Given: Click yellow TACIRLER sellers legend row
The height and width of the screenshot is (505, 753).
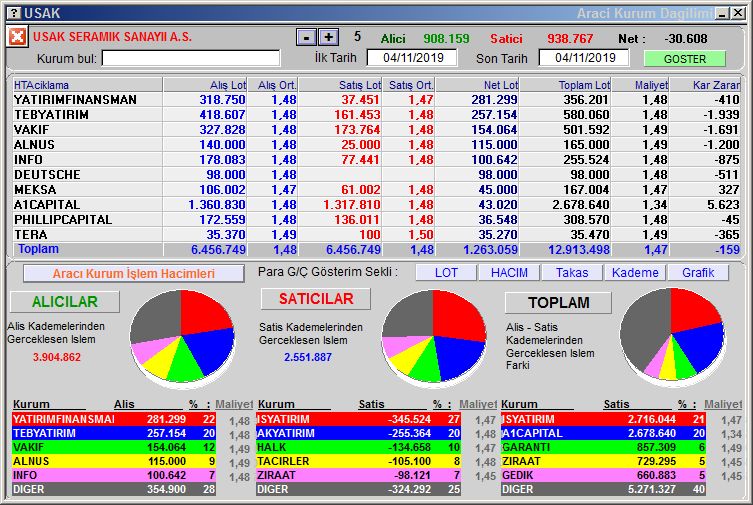Looking at the screenshot, I should (358, 461).
